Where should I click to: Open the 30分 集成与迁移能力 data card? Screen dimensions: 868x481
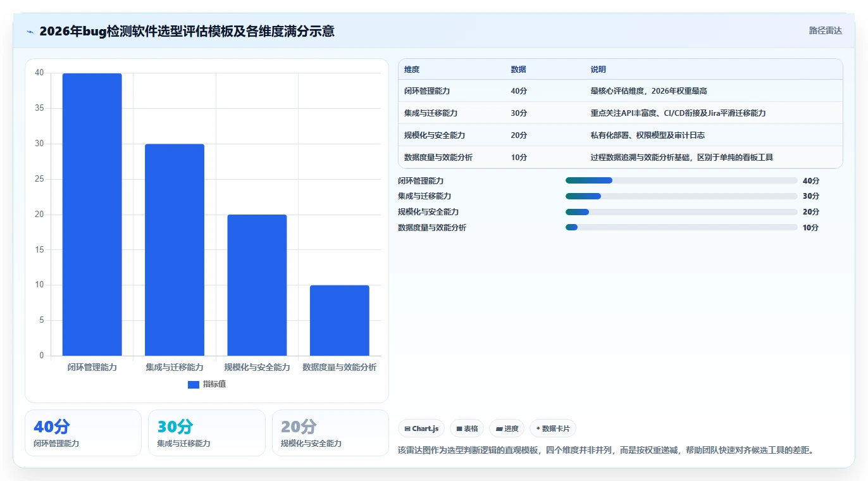tap(207, 433)
